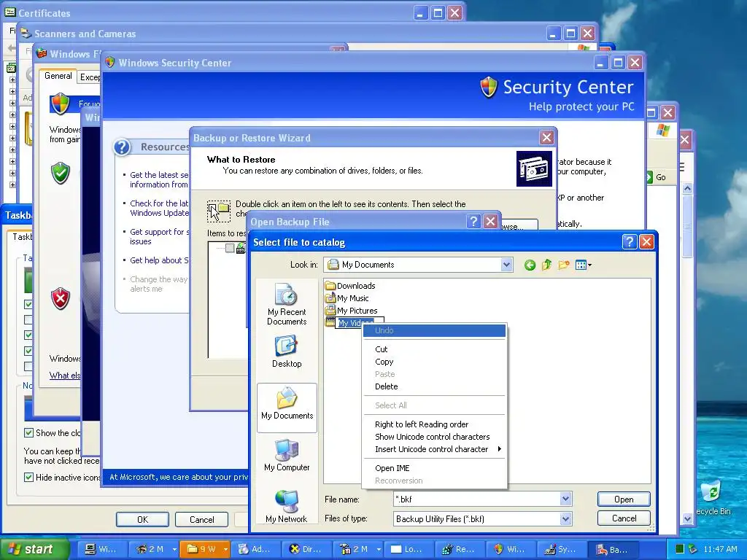Open 'Get support for' link in Resources
Viewport: 747px width, 560px height.
point(159,237)
